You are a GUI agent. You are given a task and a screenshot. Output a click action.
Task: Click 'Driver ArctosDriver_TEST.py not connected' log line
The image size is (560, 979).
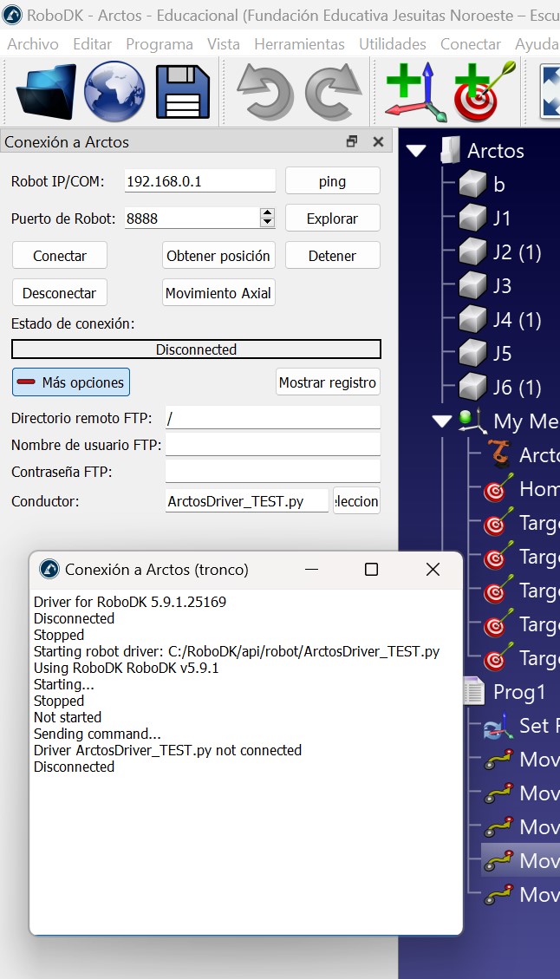tap(168, 750)
